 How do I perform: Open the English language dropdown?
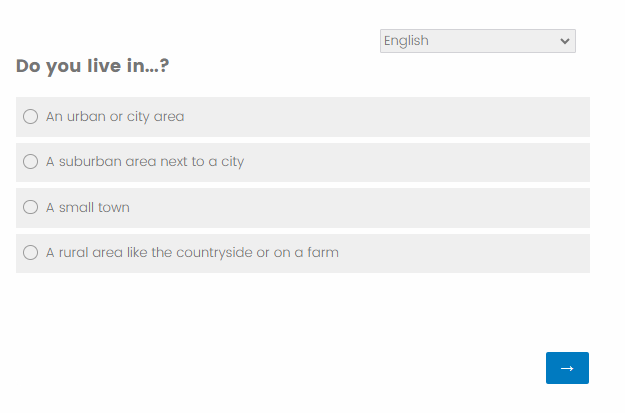point(477,41)
